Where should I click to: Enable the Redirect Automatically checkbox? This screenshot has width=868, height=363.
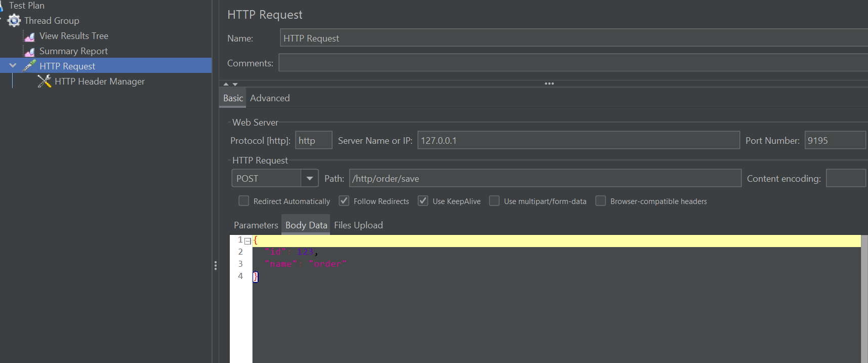(244, 201)
